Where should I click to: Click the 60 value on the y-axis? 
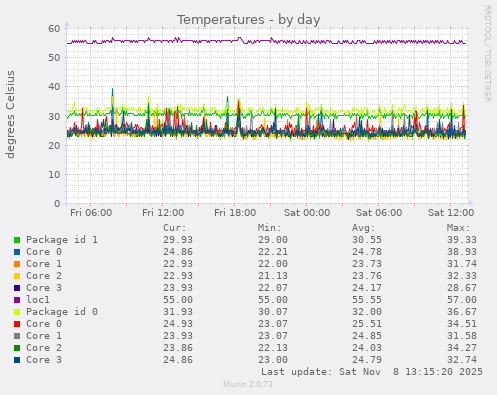click(54, 29)
